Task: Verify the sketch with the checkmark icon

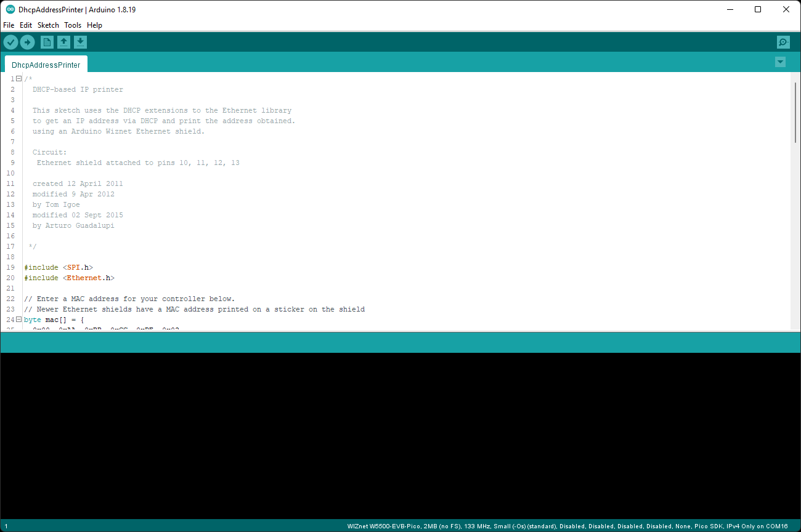Action: tap(10, 41)
